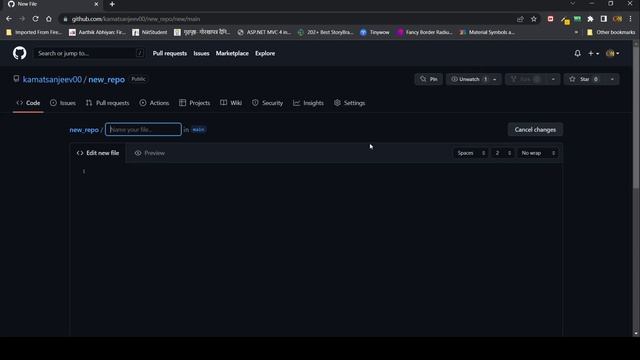Viewport: 640px width, 360px height.
Task: Open the plus create-new menu
Action: click(593, 53)
